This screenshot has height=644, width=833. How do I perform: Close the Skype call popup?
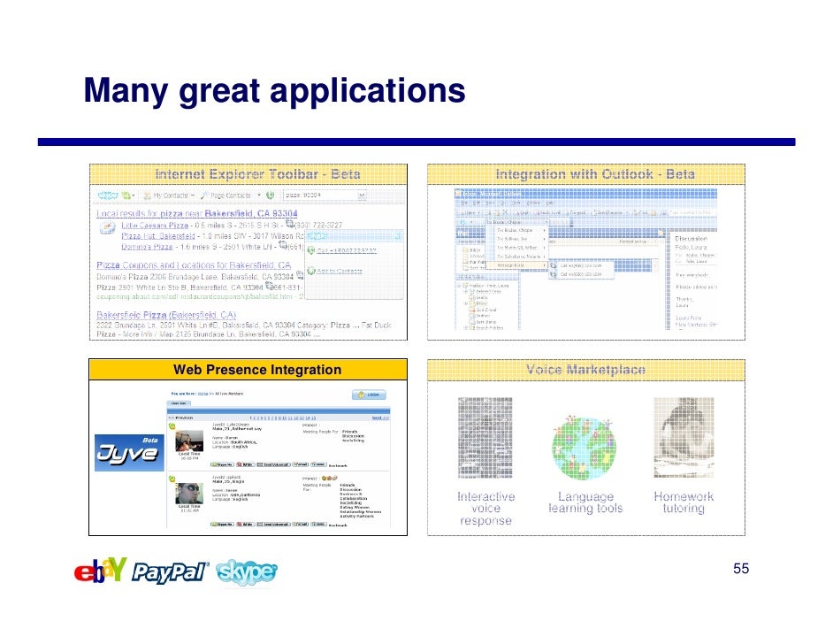point(399,236)
